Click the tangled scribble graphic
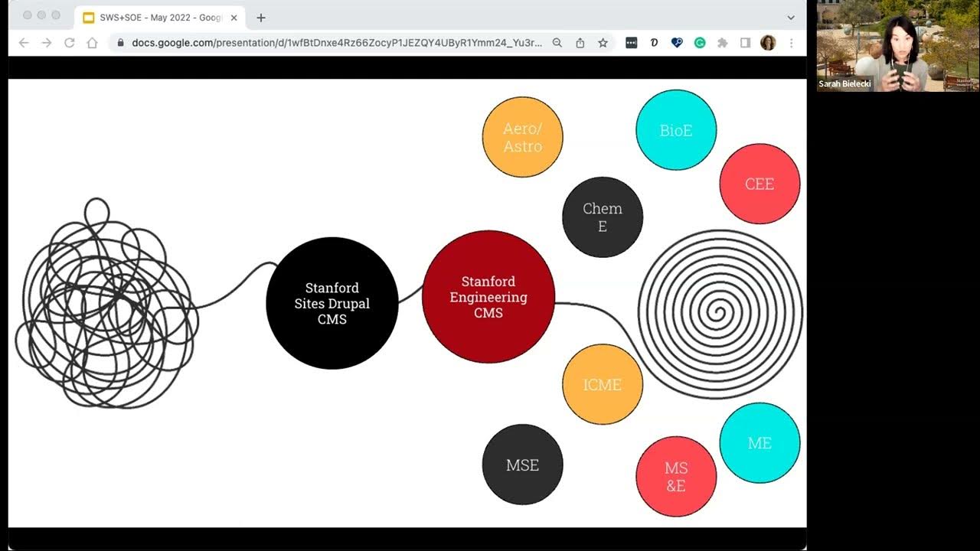Image resolution: width=980 pixels, height=551 pixels. click(107, 303)
